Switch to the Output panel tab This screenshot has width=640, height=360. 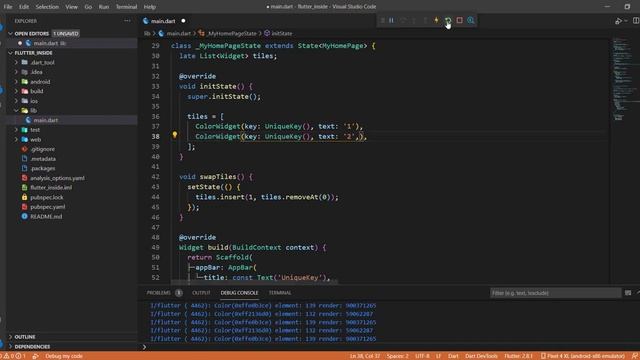[x=201, y=293]
